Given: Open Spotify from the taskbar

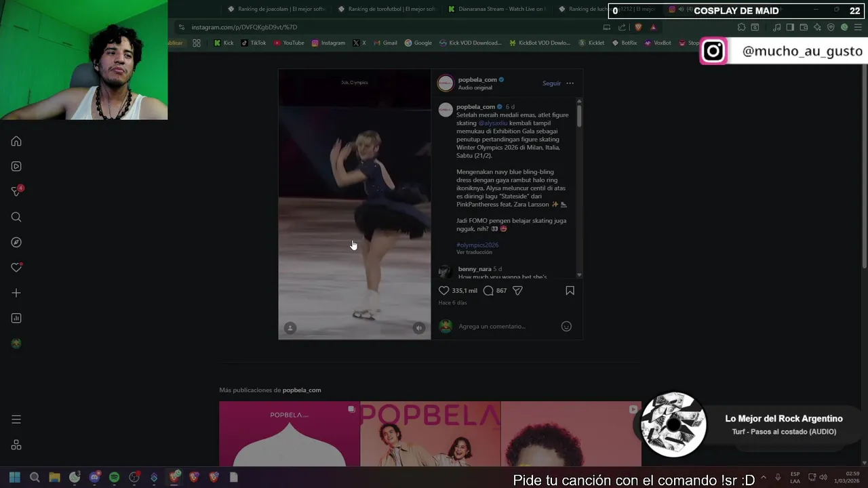Looking at the screenshot, I should [x=114, y=477].
